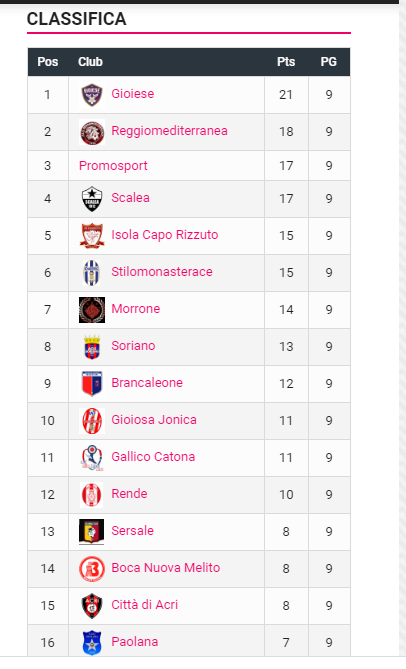This screenshot has height=669, width=406.
Task: Open the Boca Nuova Melito red circular logo
Action: pyautogui.click(x=92, y=569)
